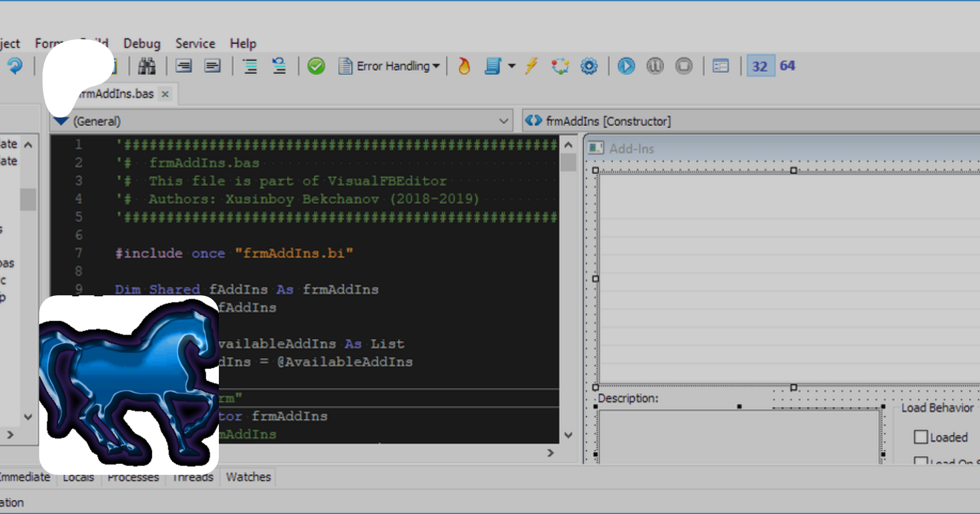
Task: Click the Format Project lines icon
Action: (250, 66)
